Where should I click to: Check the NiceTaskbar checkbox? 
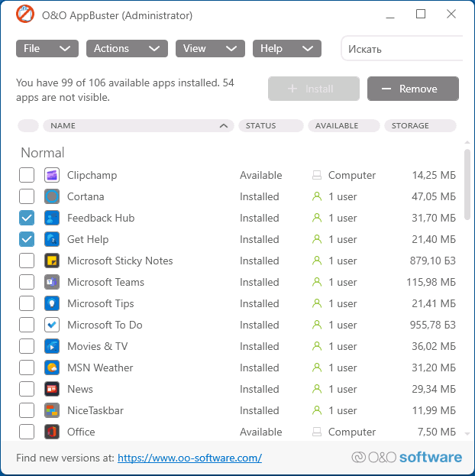27,410
